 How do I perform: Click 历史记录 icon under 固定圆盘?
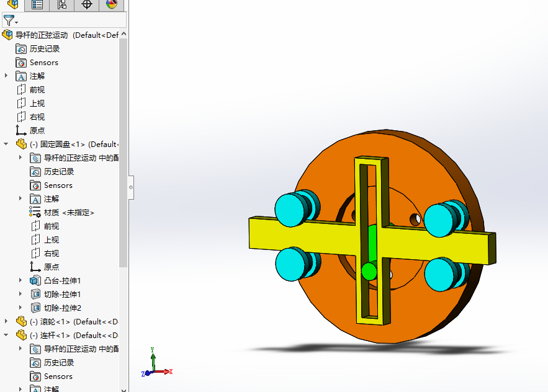[35, 172]
